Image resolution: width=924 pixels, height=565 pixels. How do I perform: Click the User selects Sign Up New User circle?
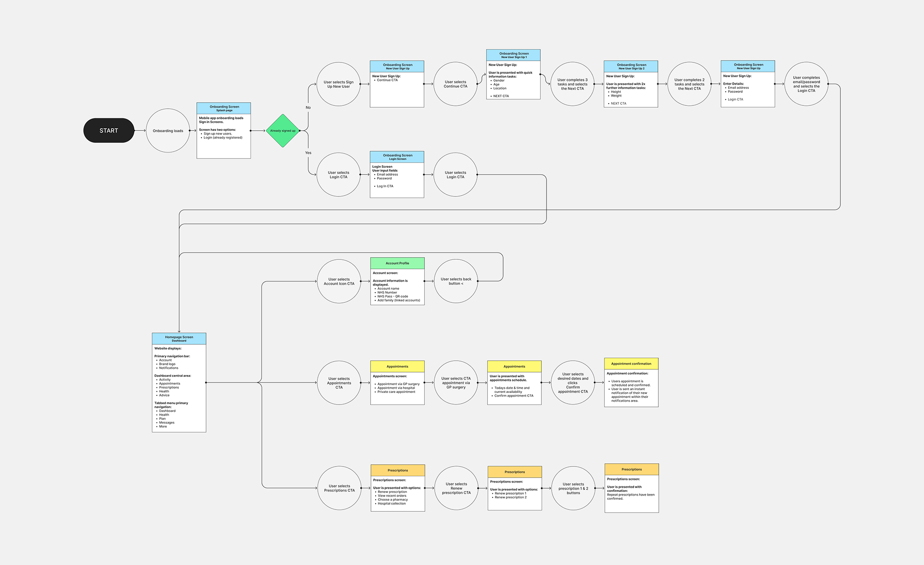point(339,84)
